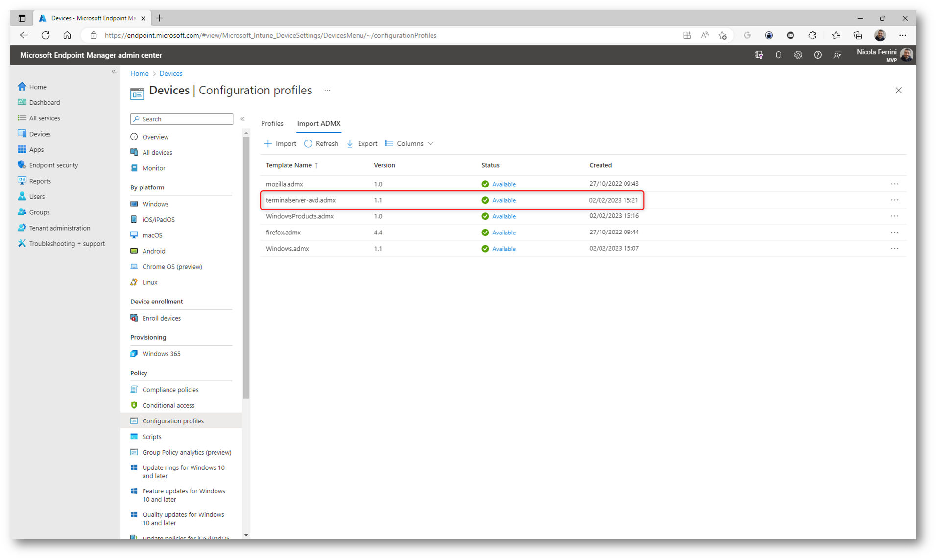Open more options for WindowsProducts.admx row
This screenshot has height=560, width=937.
894,216
